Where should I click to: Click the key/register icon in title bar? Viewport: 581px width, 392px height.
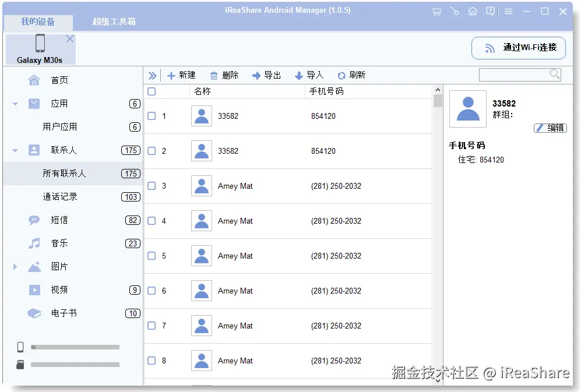455,12
